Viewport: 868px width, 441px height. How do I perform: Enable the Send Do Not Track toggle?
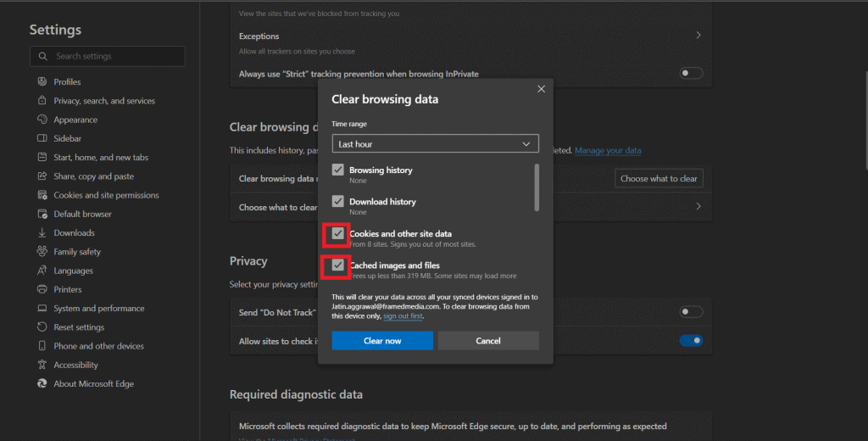pyautogui.click(x=691, y=312)
